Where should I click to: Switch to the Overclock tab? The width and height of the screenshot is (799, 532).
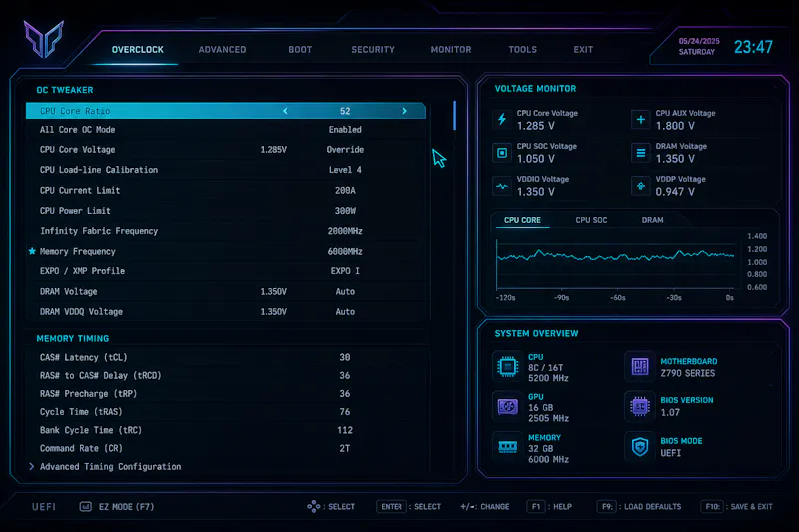(x=138, y=49)
